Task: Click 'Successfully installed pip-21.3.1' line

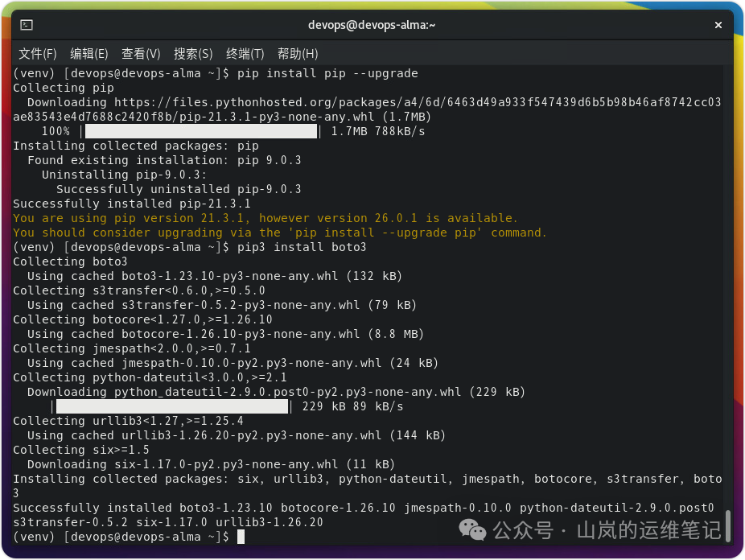Action: pyautogui.click(x=132, y=204)
